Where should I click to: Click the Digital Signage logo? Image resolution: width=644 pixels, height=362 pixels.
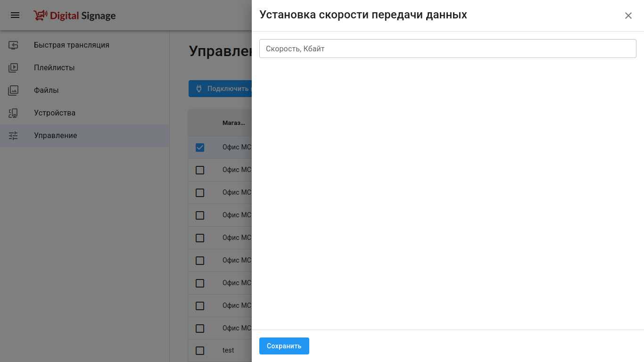[74, 16]
